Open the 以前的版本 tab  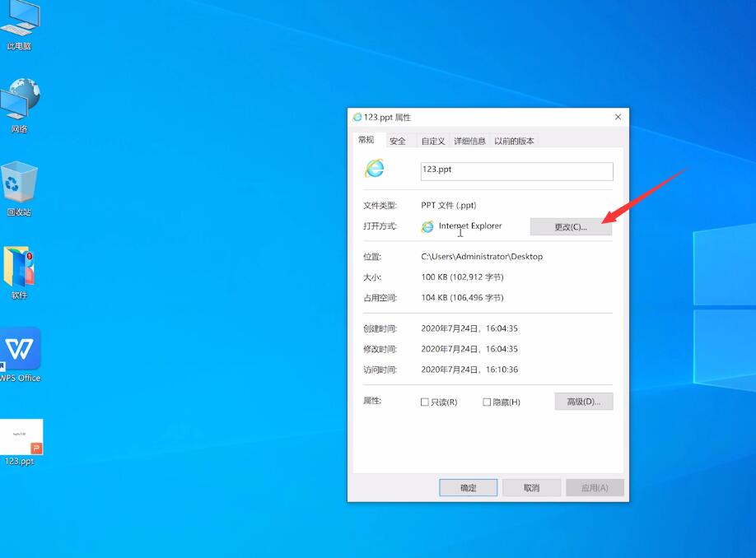(x=514, y=142)
